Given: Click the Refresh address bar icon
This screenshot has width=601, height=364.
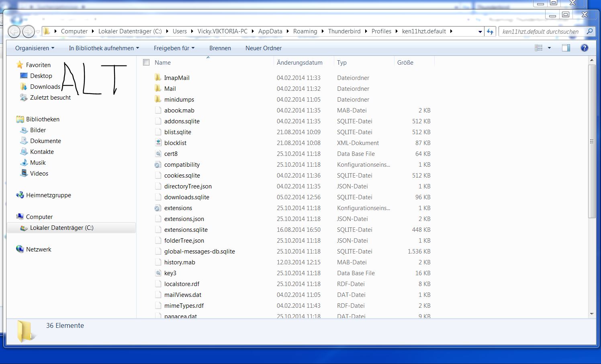Looking at the screenshot, I should 490,31.
